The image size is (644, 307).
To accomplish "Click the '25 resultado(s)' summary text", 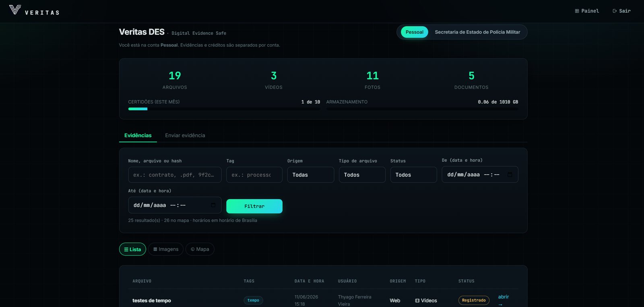I will (144, 220).
